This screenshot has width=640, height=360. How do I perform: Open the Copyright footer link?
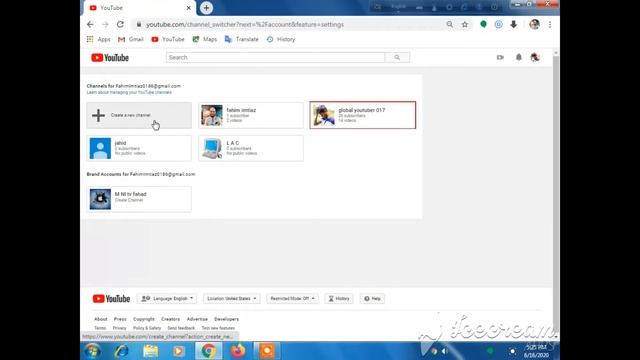[x=144, y=319]
